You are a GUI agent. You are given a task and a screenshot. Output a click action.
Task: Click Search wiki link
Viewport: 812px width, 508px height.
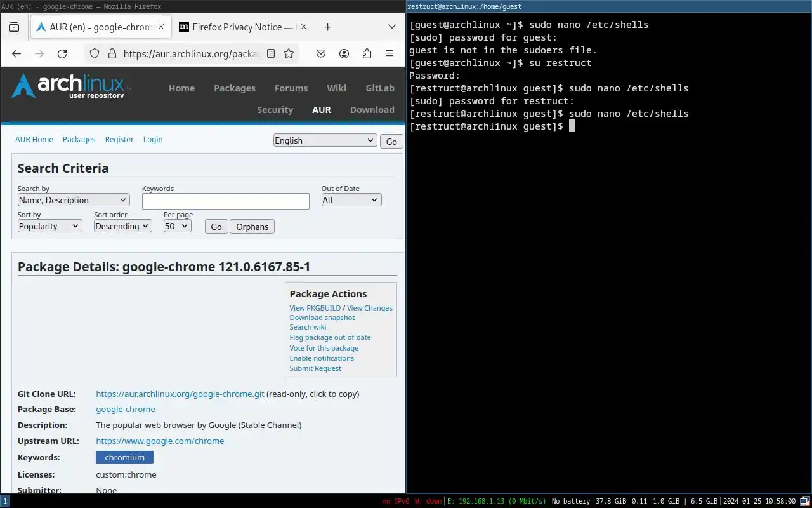308,327
